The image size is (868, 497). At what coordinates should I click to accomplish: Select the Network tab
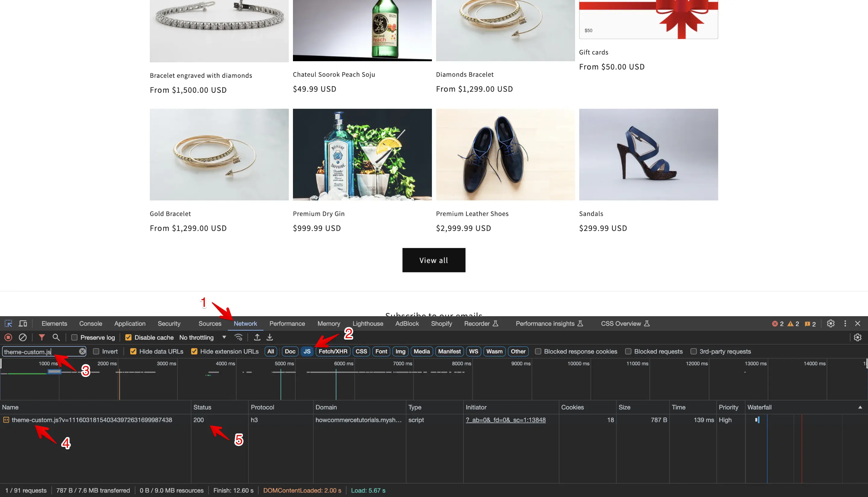click(x=245, y=323)
